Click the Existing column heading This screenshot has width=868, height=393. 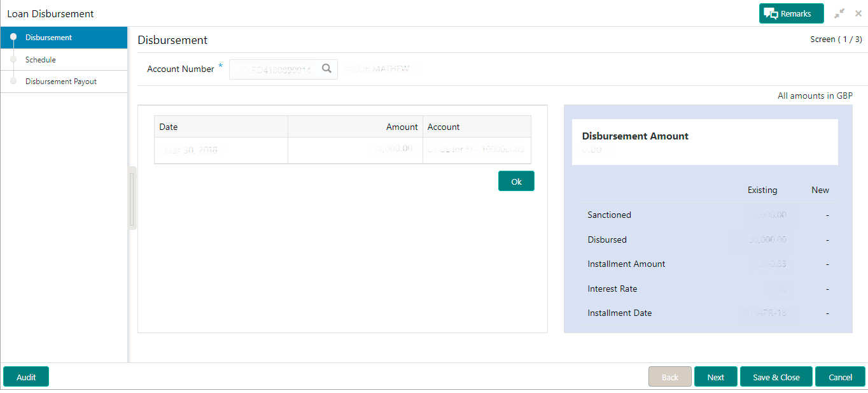(762, 190)
